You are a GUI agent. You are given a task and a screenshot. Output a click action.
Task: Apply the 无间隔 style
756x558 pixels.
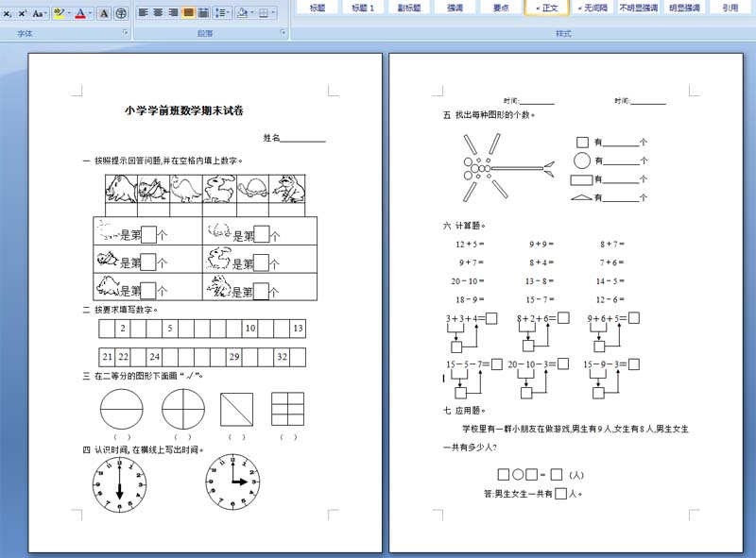pos(593,8)
